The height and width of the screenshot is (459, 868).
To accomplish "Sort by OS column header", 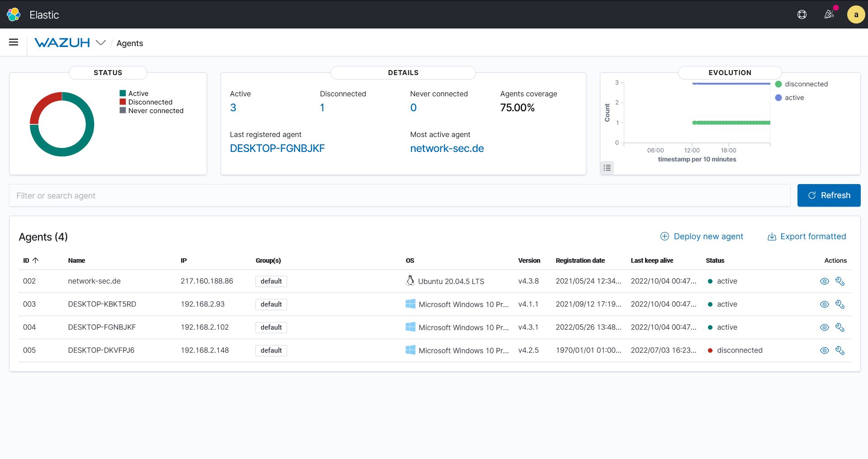I will pos(410,260).
